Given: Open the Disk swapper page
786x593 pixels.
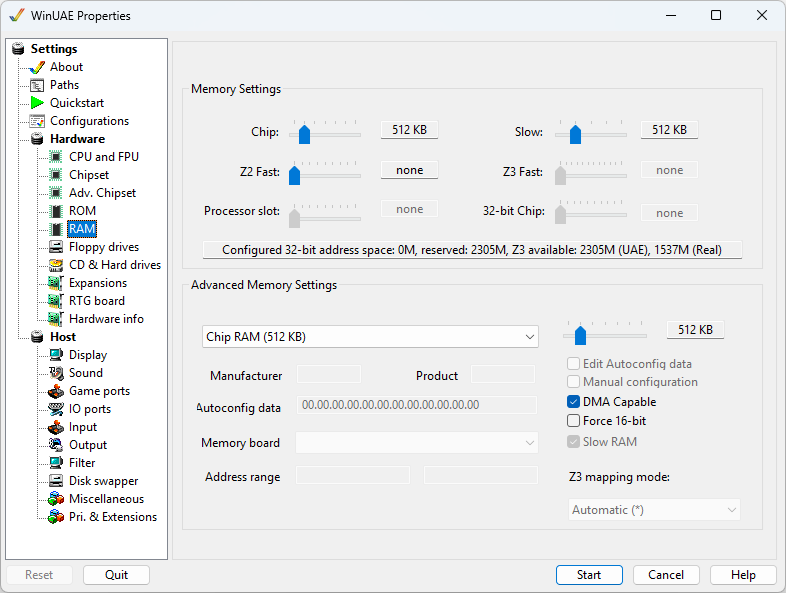Looking at the screenshot, I should (103, 481).
